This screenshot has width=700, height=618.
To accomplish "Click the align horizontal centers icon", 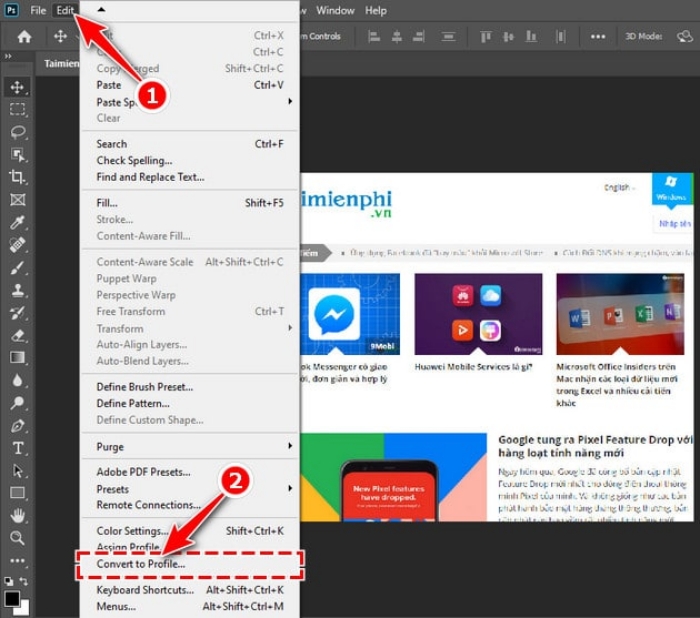I will [396, 36].
